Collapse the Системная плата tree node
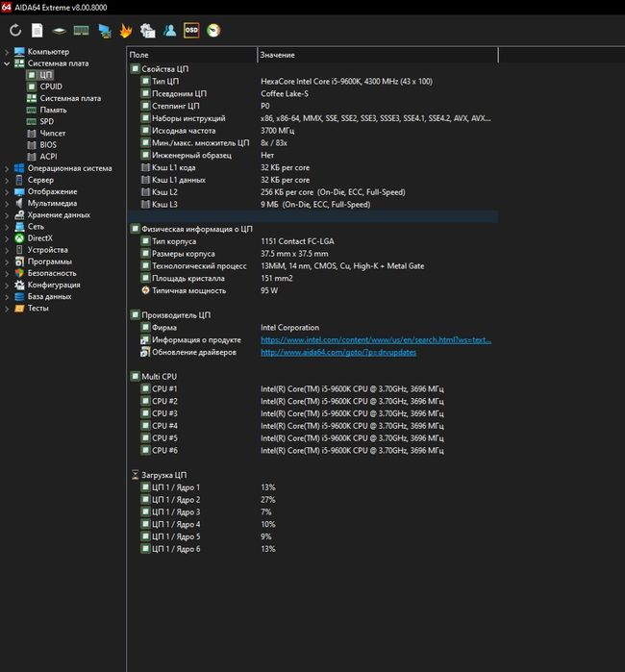This screenshot has width=625, height=672. coord(7,63)
